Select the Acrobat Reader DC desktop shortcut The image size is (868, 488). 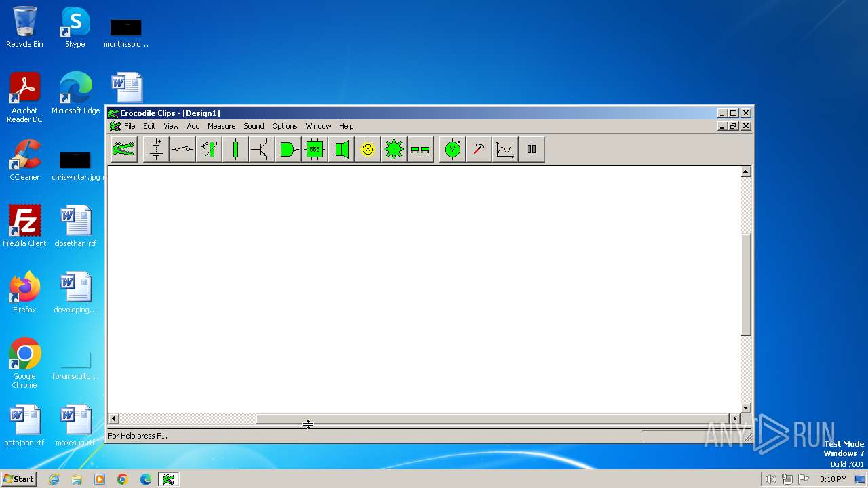pos(24,98)
